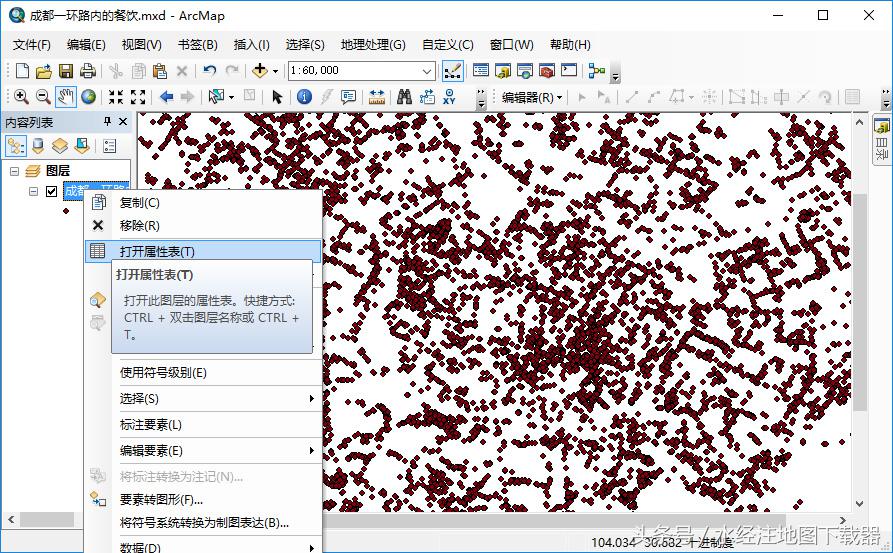The width and height of the screenshot is (893, 553).
Task: Toggle List By Drawing Order view
Action: click(x=16, y=146)
